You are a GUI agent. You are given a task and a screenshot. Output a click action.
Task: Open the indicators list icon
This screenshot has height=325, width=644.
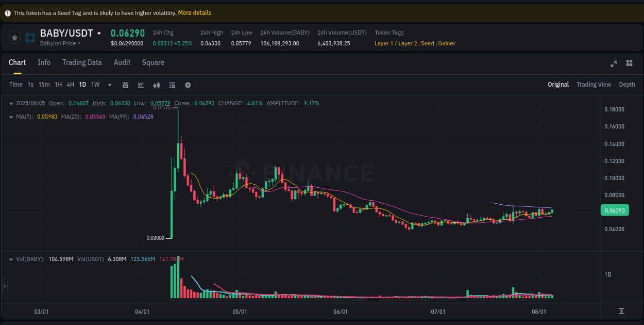click(x=172, y=85)
